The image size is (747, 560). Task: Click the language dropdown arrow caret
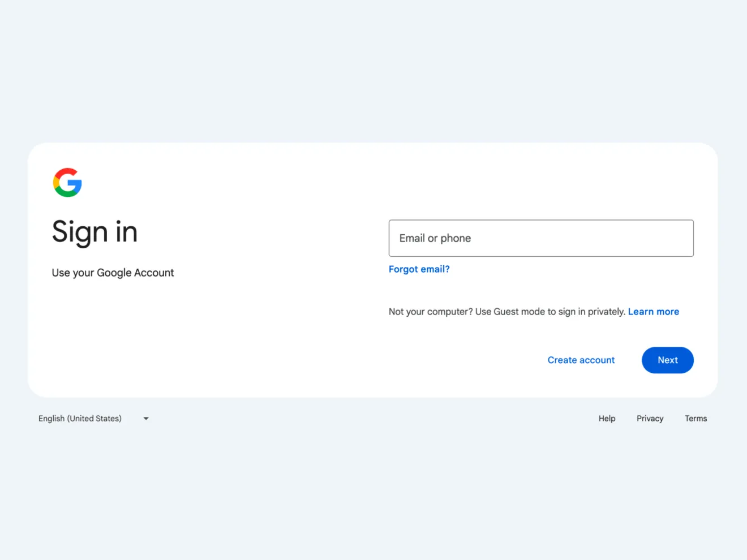(x=146, y=419)
